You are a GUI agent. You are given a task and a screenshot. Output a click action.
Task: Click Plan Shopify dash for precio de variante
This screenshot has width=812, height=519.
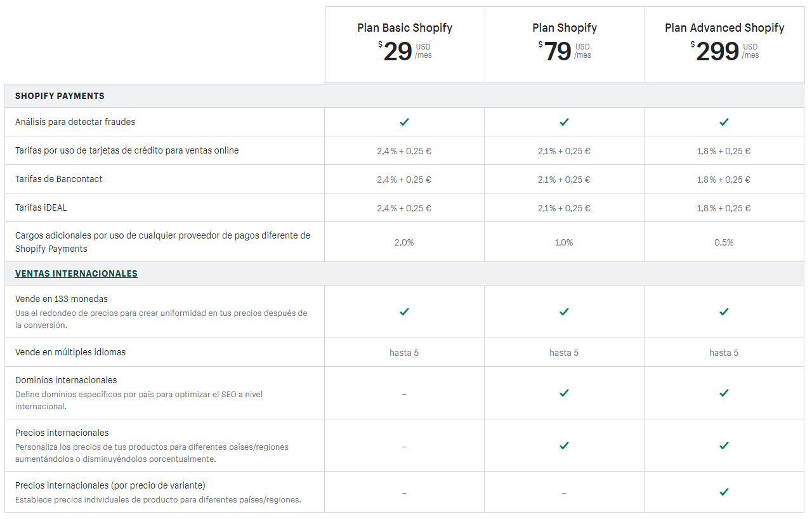pos(564,493)
